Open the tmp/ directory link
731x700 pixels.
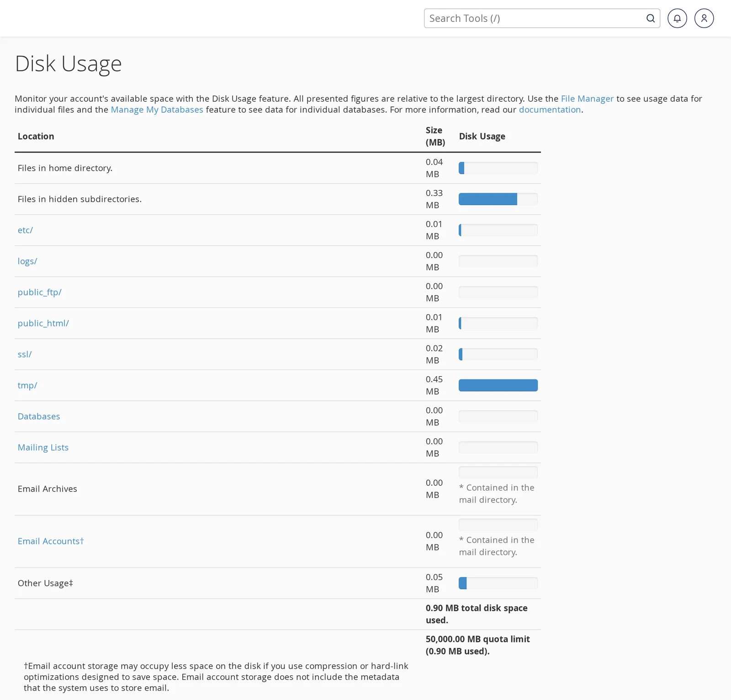point(27,385)
